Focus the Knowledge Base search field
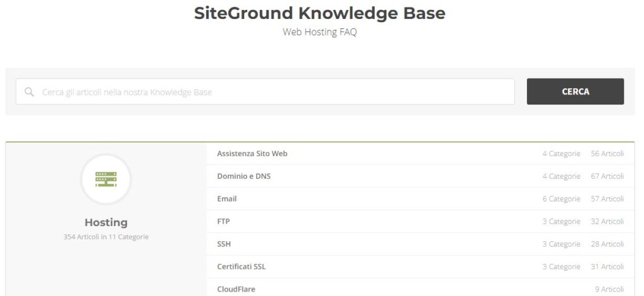644x296 pixels. point(265,91)
